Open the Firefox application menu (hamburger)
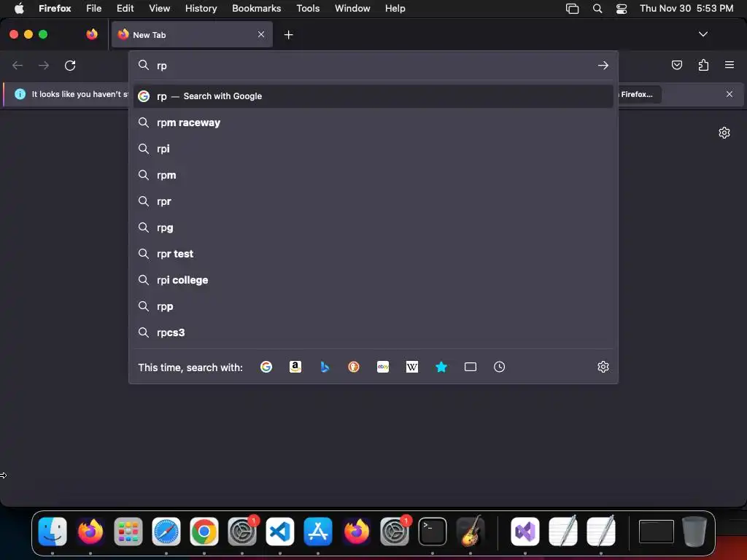The image size is (747, 560). (x=729, y=65)
